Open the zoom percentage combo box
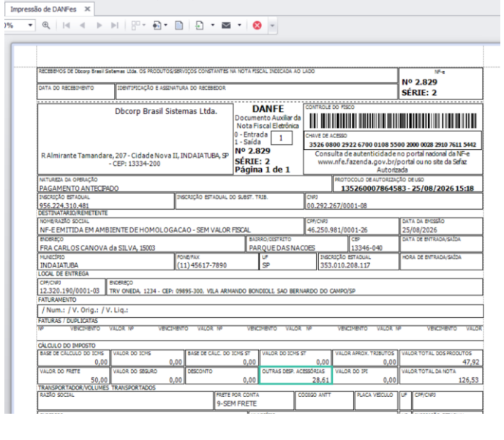Viewport: 504px width, 440px height. click(x=19, y=25)
